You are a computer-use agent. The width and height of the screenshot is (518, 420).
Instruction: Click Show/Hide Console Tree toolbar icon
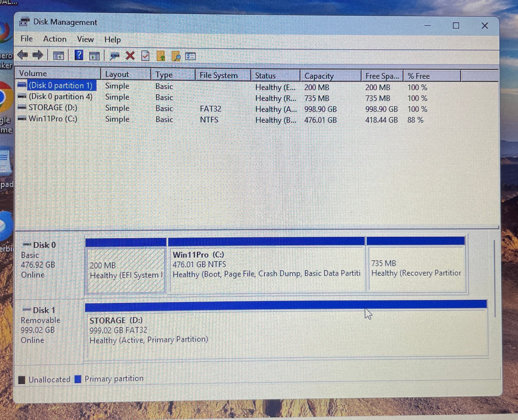coord(59,56)
